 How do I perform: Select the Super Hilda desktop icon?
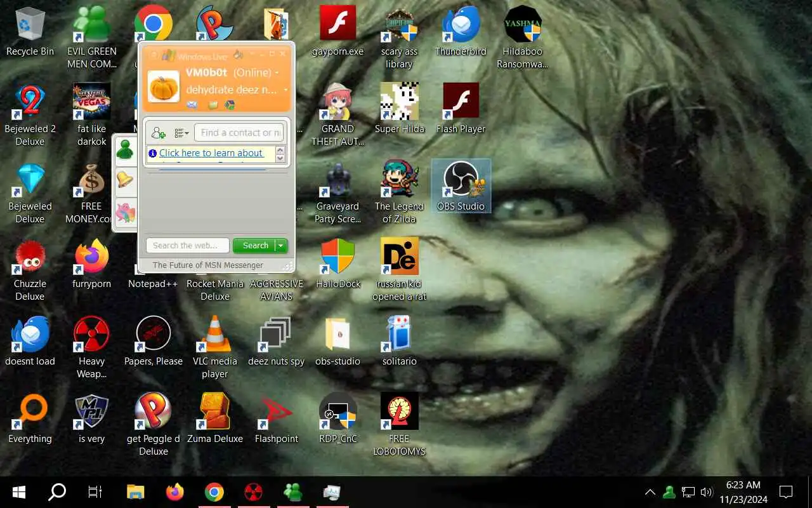399,109
